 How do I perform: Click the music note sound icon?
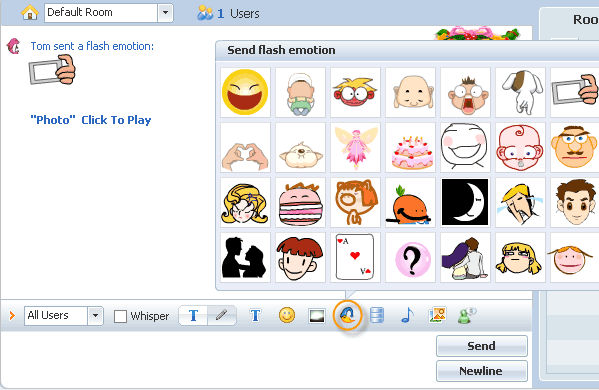(407, 316)
